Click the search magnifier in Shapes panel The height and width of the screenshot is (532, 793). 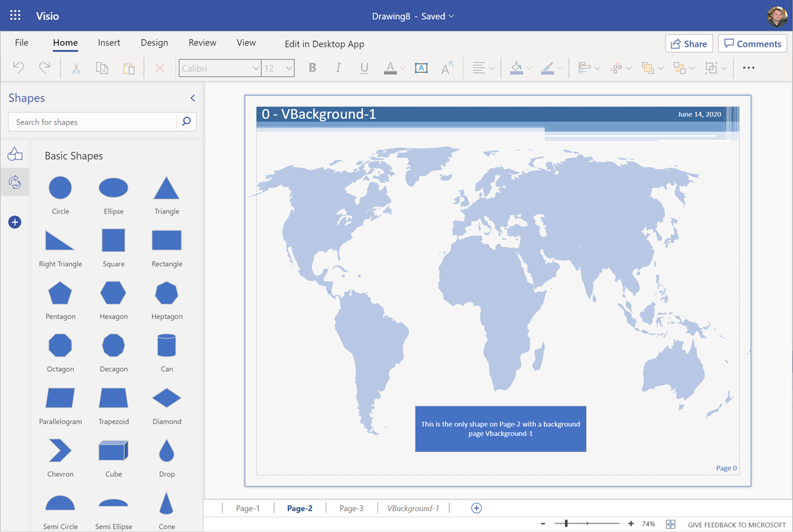click(186, 122)
